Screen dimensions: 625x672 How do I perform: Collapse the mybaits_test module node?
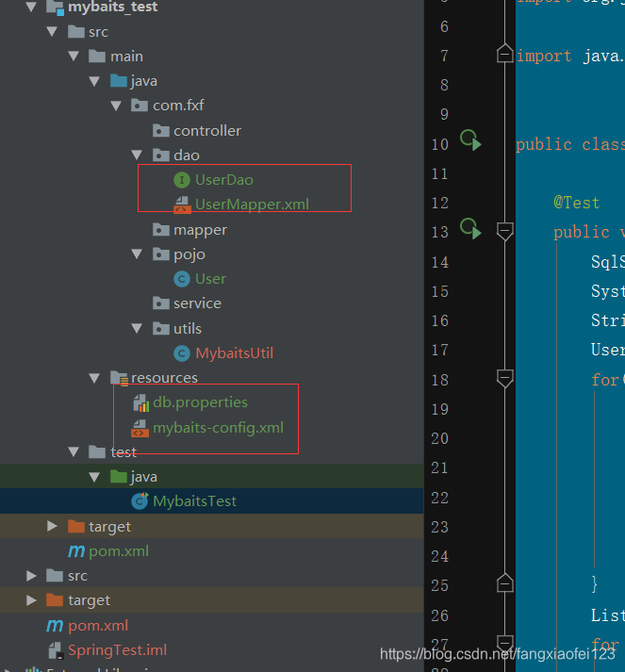click(x=31, y=7)
